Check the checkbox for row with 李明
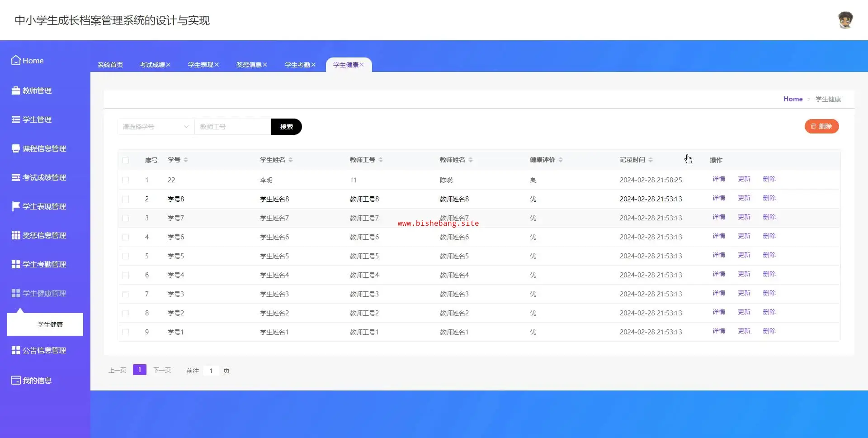This screenshot has height=438, width=868. 126,180
